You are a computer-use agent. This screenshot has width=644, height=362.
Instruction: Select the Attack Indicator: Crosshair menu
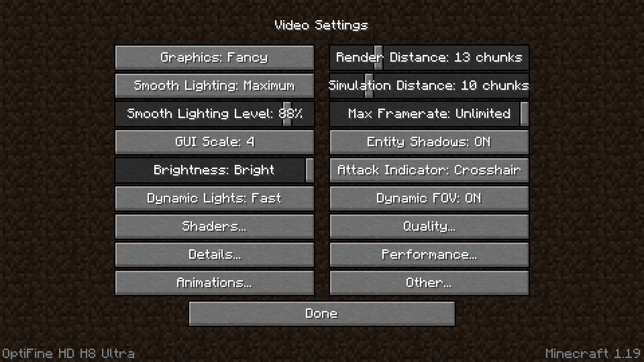pos(429,170)
